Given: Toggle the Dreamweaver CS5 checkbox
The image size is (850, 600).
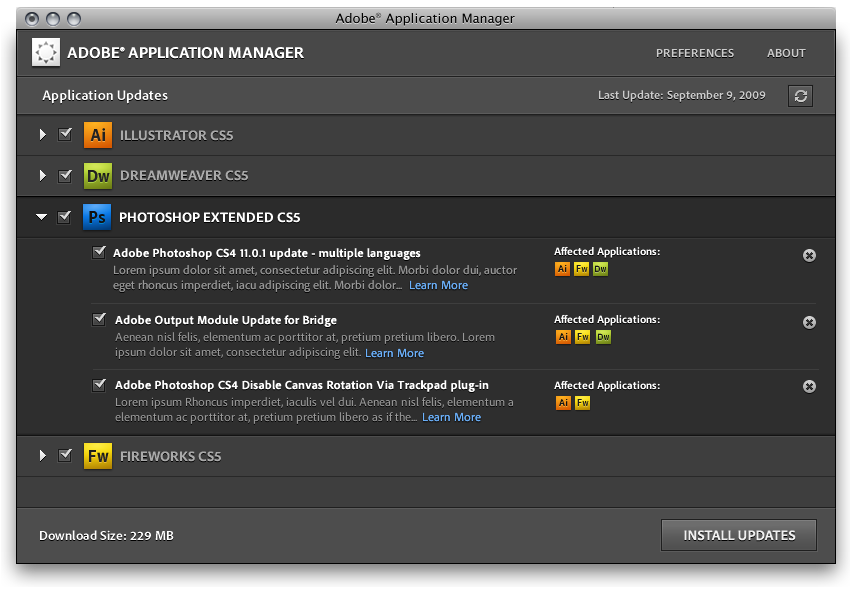Looking at the screenshot, I should coord(65,176).
